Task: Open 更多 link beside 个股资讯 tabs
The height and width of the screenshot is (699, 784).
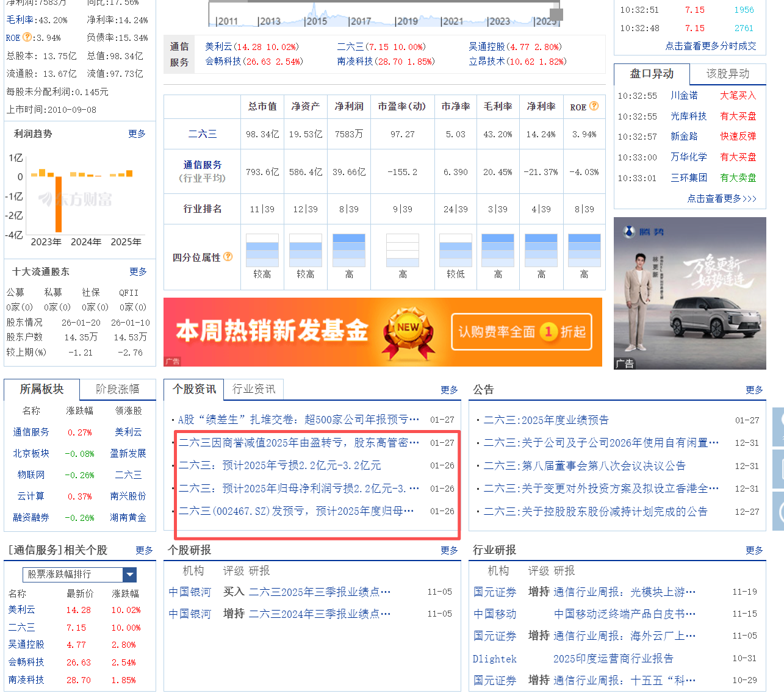Action: (449, 390)
